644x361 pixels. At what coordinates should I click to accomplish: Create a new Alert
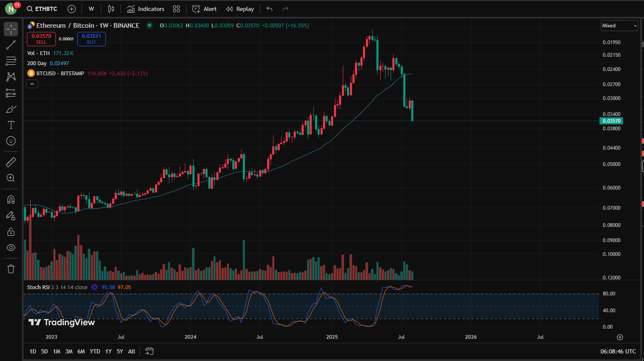[x=204, y=9]
